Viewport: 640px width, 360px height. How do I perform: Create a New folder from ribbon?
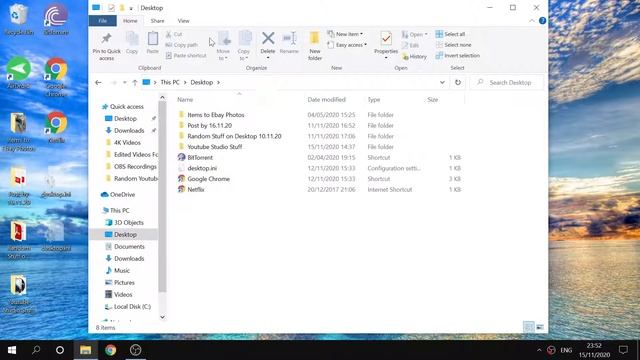315,45
